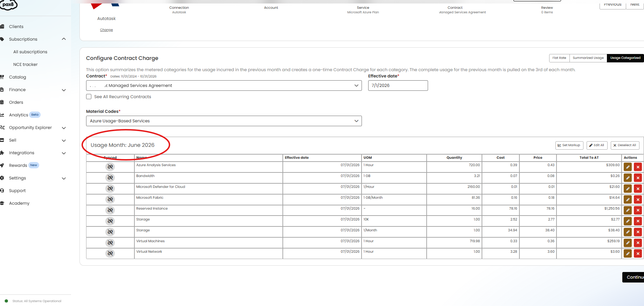This screenshot has width=644, height=306.
Task: Click the Effective date input field
Action: point(398,86)
